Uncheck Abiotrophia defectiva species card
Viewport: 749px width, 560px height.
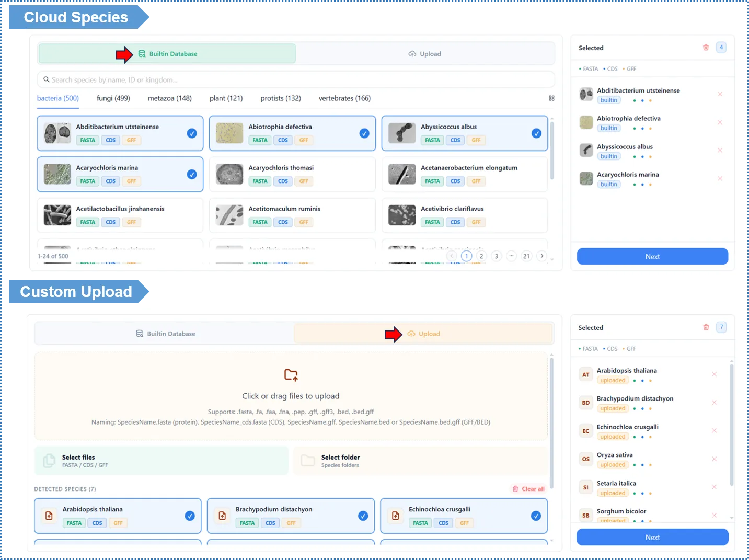[364, 133]
